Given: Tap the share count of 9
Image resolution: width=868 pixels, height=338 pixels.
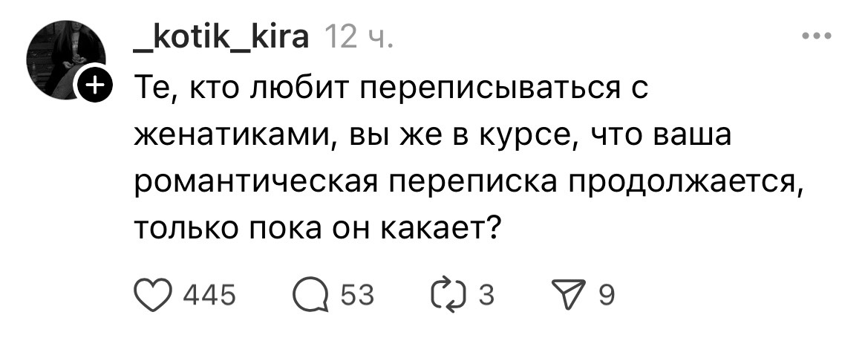Looking at the screenshot, I should click(x=606, y=296).
